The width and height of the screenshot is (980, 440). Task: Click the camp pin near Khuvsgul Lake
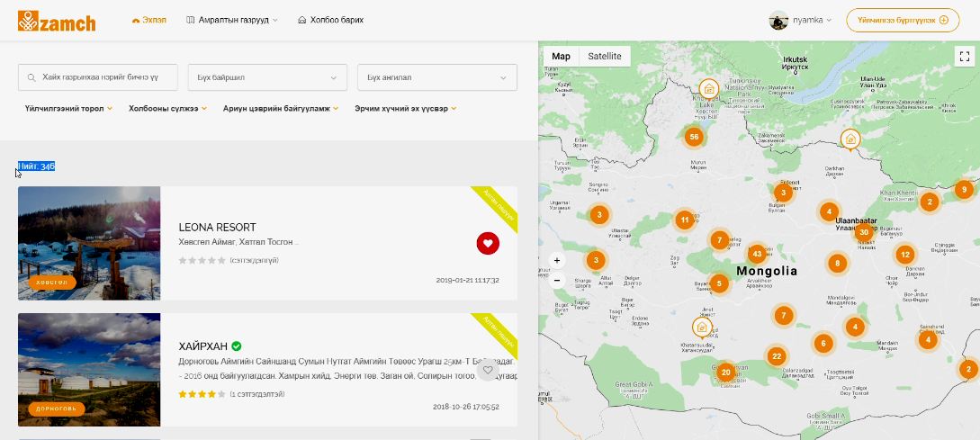[x=709, y=89]
